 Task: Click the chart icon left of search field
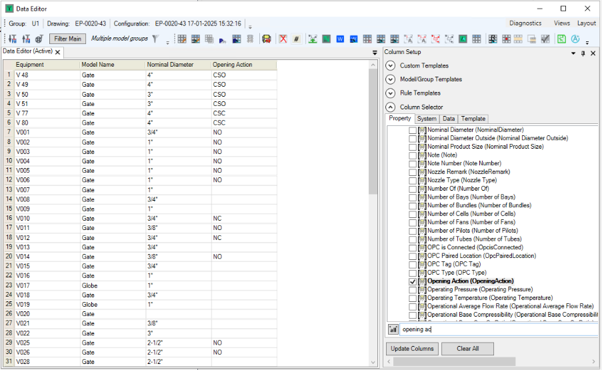point(393,329)
